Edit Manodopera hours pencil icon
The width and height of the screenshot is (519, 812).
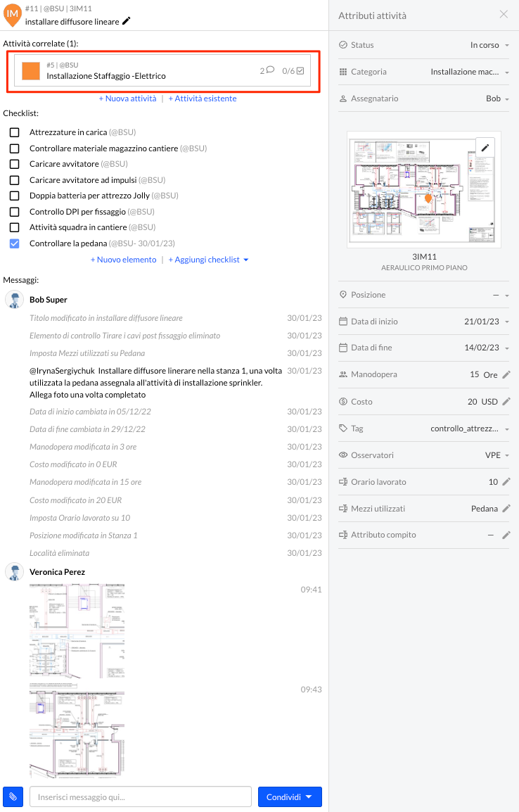tap(506, 374)
